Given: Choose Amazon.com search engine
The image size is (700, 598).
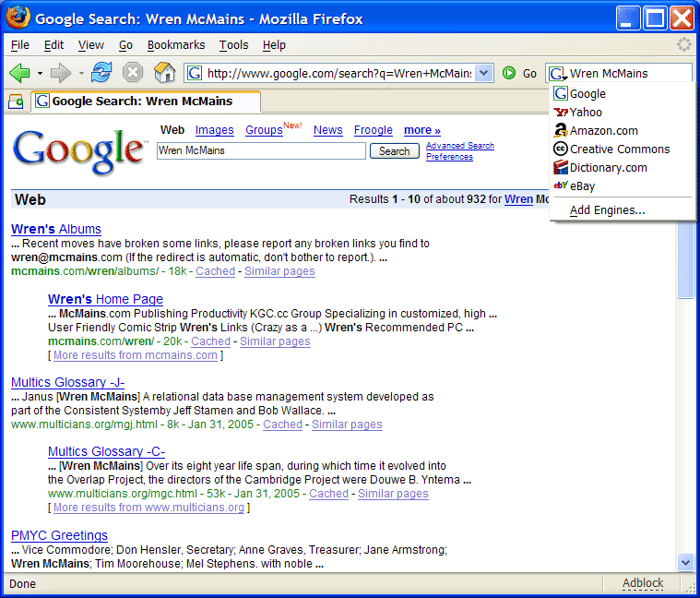Looking at the screenshot, I should point(622,130).
